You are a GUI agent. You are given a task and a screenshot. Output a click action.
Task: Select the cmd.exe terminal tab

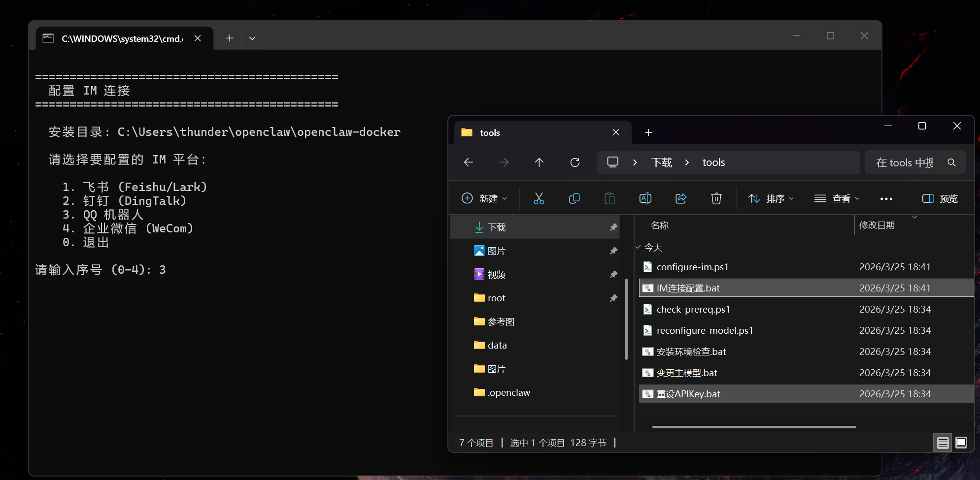pos(121,38)
